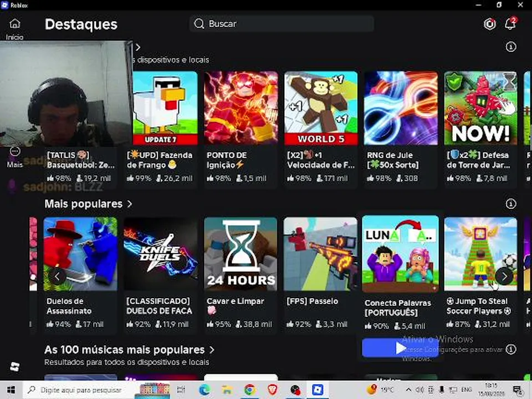Open the Duelos de Assassinato thumbnail
Image resolution: width=532 pixels, height=399 pixels.
point(80,254)
